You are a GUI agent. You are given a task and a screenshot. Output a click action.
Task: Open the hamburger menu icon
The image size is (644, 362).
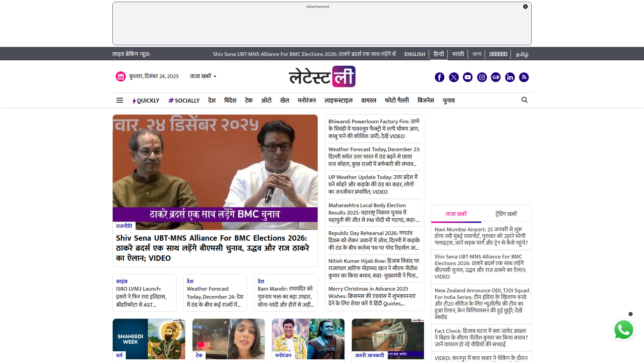120,100
